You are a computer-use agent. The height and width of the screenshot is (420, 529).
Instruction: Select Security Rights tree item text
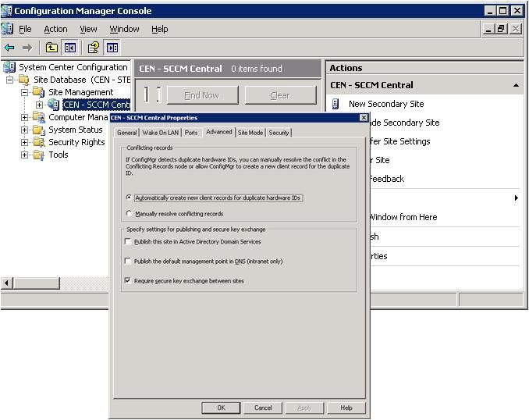pyautogui.click(x=76, y=142)
